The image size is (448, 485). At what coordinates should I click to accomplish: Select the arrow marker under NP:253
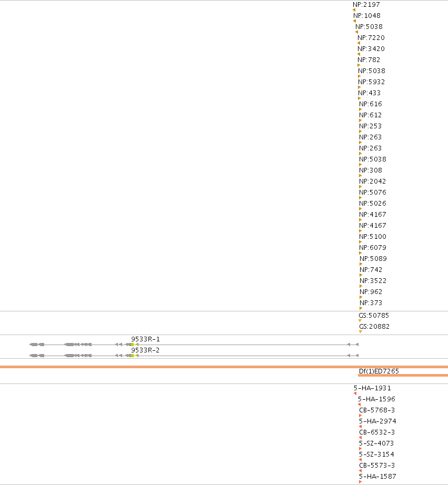click(361, 132)
